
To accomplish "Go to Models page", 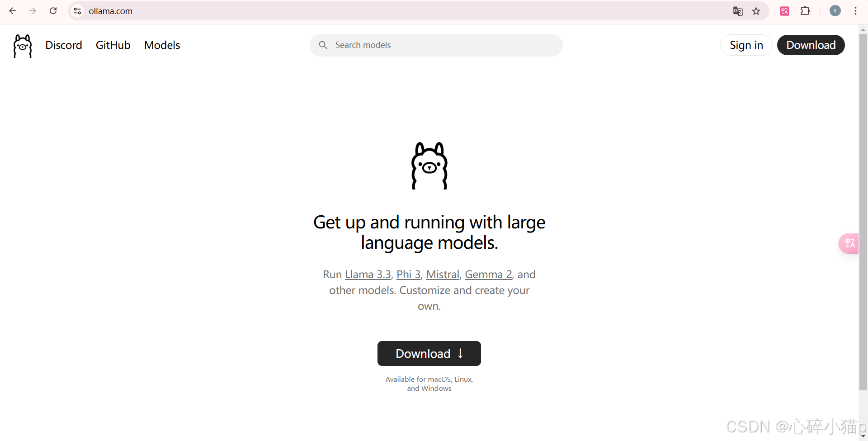I will (162, 45).
